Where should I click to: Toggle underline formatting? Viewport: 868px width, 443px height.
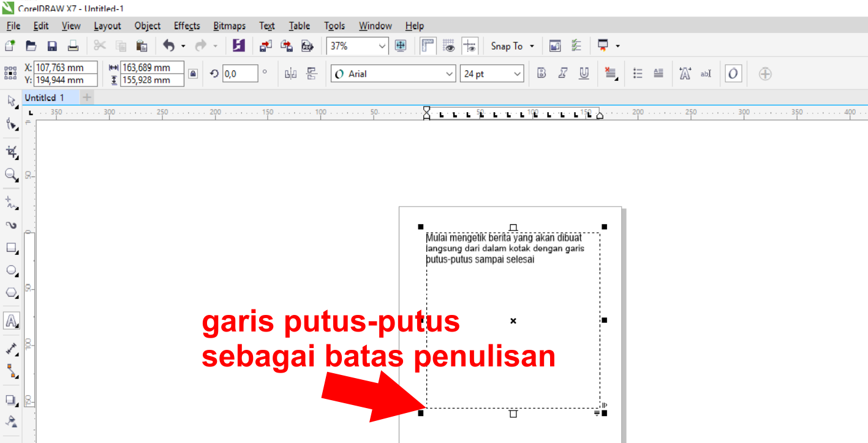[584, 73]
